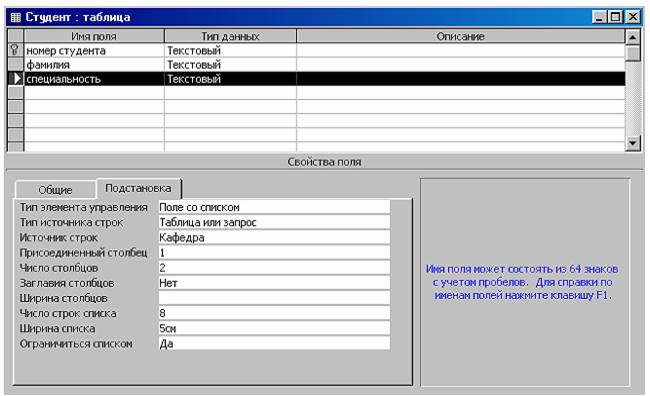Open Тип источника строк value field
This screenshot has width=650, height=396.
pyautogui.click(x=274, y=222)
